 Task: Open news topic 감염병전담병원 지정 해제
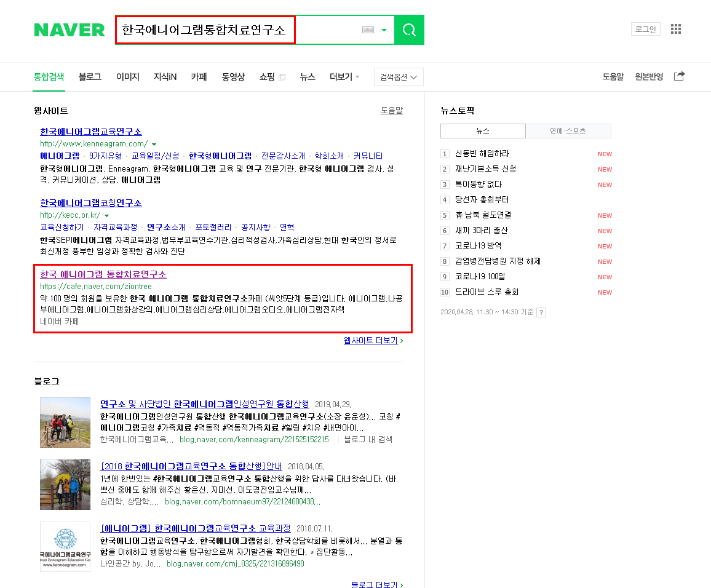(x=498, y=261)
